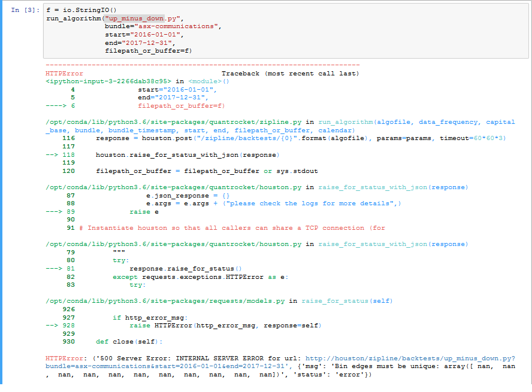Viewport: 532px width, 392px height.
Task: Click traceback line 5 end="2017-12-31"
Action: [171, 98]
